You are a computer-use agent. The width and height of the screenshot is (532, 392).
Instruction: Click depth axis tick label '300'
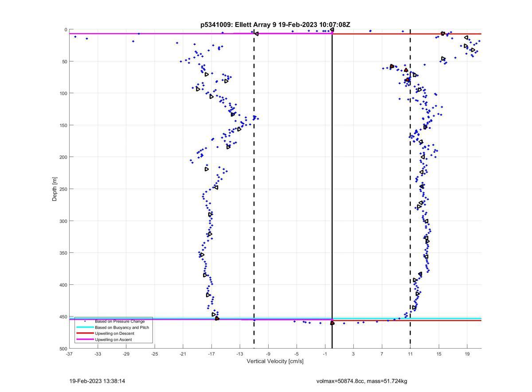(x=63, y=221)
